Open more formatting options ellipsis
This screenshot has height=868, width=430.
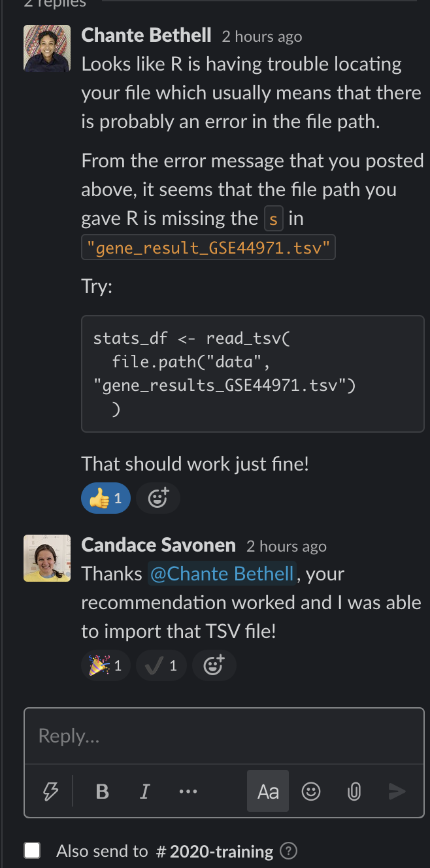(x=188, y=792)
